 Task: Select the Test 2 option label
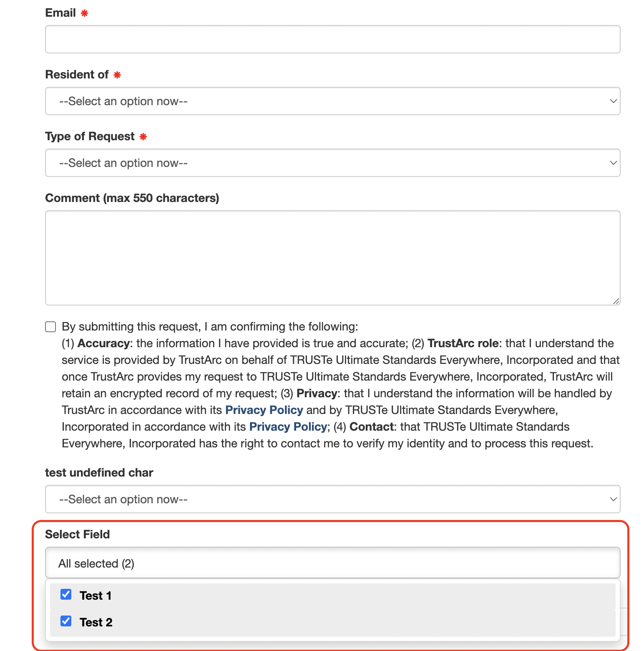pyautogui.click(x=96, y=622)
